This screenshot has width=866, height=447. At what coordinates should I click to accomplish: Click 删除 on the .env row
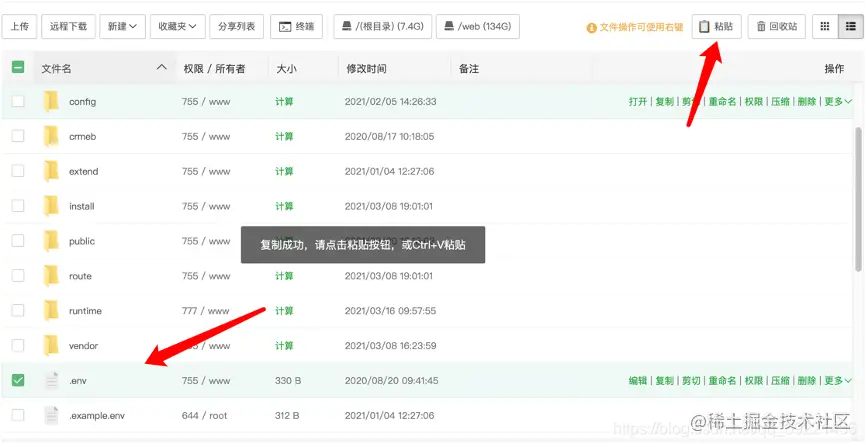click(x=807, y=381)
